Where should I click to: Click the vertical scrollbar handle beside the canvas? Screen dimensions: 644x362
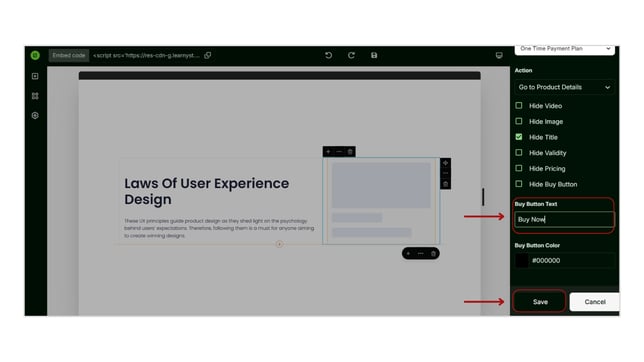point(483,197)
